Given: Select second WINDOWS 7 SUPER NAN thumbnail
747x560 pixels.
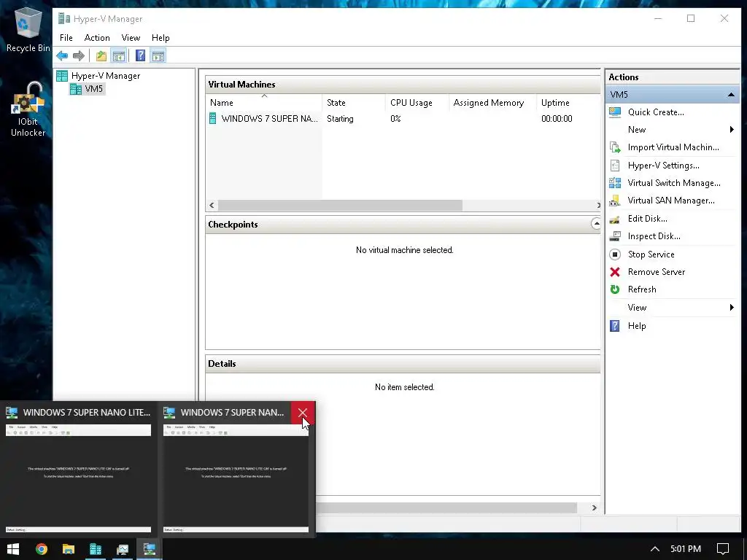Looking at the screenshot, I should (236, 478).
